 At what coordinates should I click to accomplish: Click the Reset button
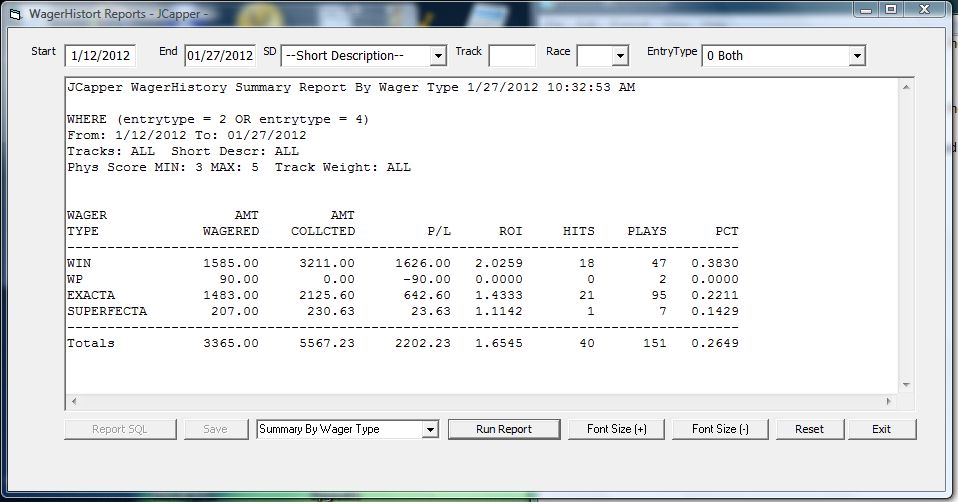click(810, 429)
